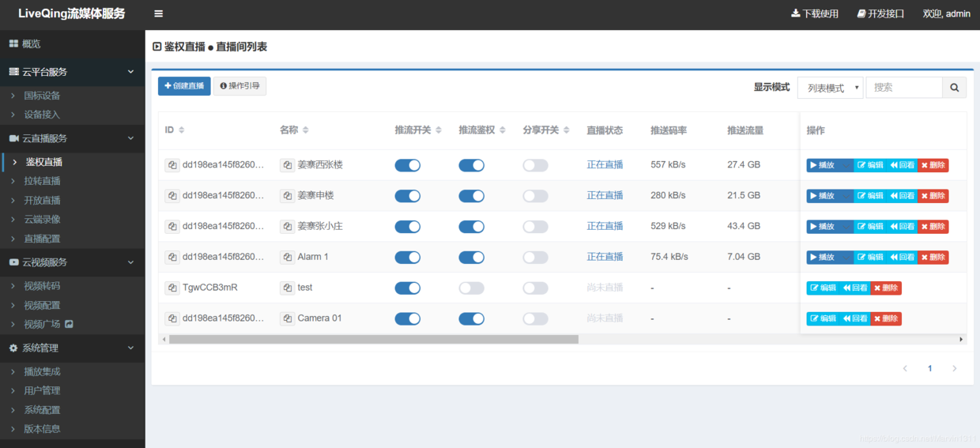This screenshot has height=448, width=980.
Task: Turn off 推流鉴权 for Alarm 1
Action: pyautogui.click(x=472, y=258)
